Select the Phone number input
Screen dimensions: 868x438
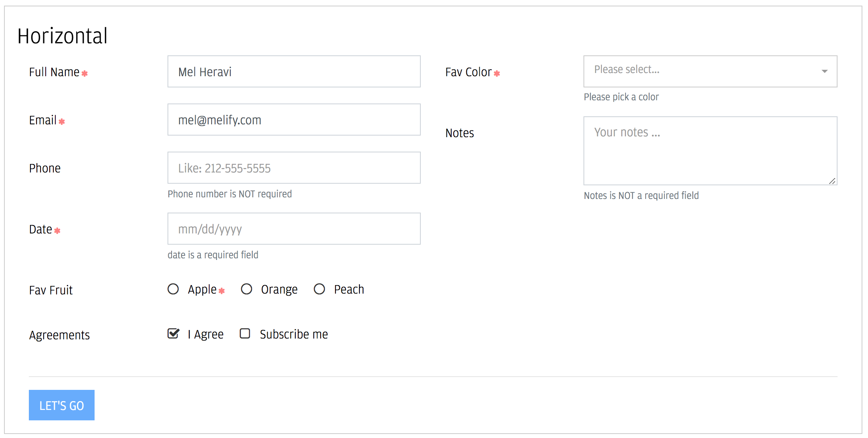point(294,168)
